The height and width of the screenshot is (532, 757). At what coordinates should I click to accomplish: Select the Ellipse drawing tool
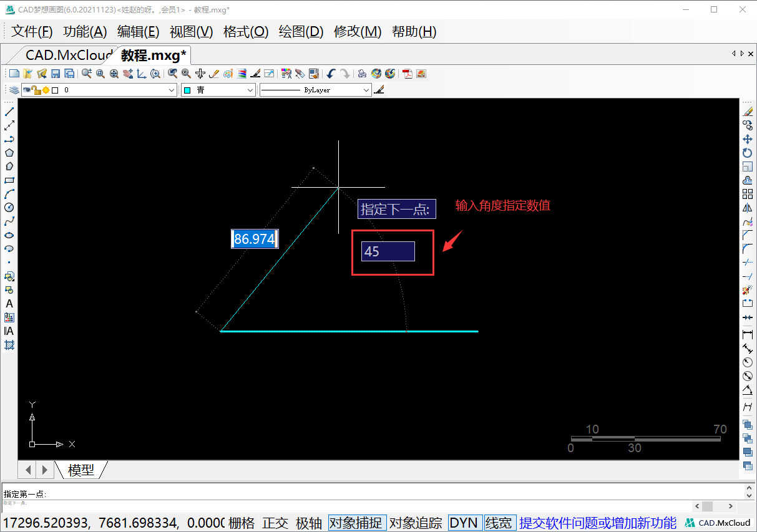coord(9,235)
